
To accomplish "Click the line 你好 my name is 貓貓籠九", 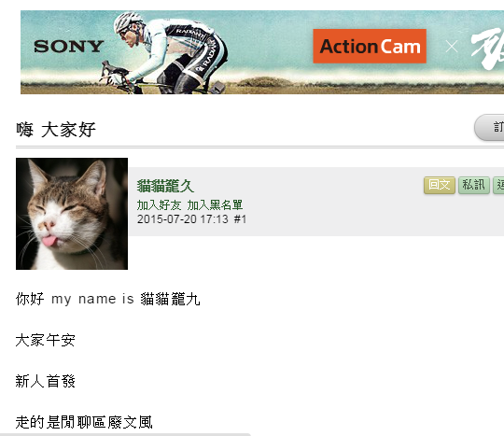I will pyautogui.click(x=107, y=299).
